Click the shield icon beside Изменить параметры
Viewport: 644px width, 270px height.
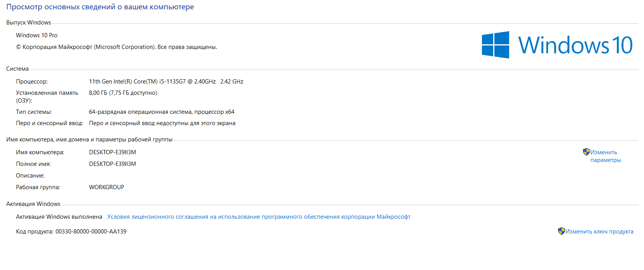coord(586,152)
